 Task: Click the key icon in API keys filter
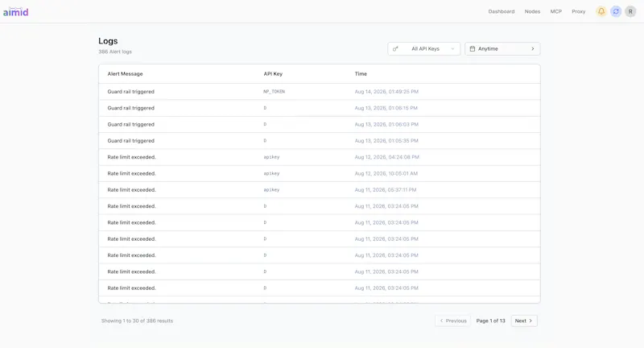(x=395, y=49)
